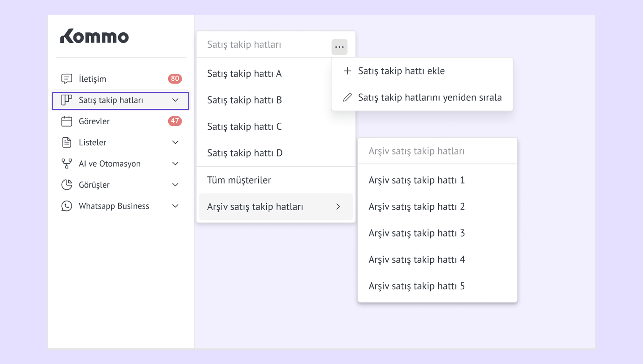
Task: Click the İletişim chat bubble icon
Action: point(66,79)
